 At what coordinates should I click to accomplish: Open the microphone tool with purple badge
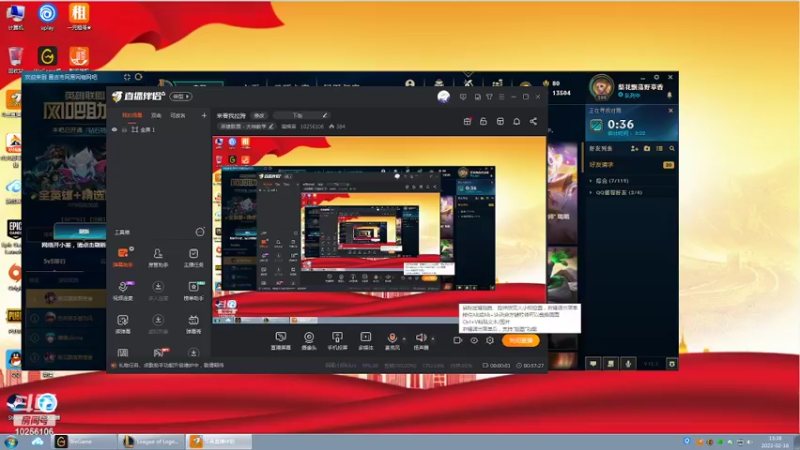pyautogui.click(x=123, y=290)
